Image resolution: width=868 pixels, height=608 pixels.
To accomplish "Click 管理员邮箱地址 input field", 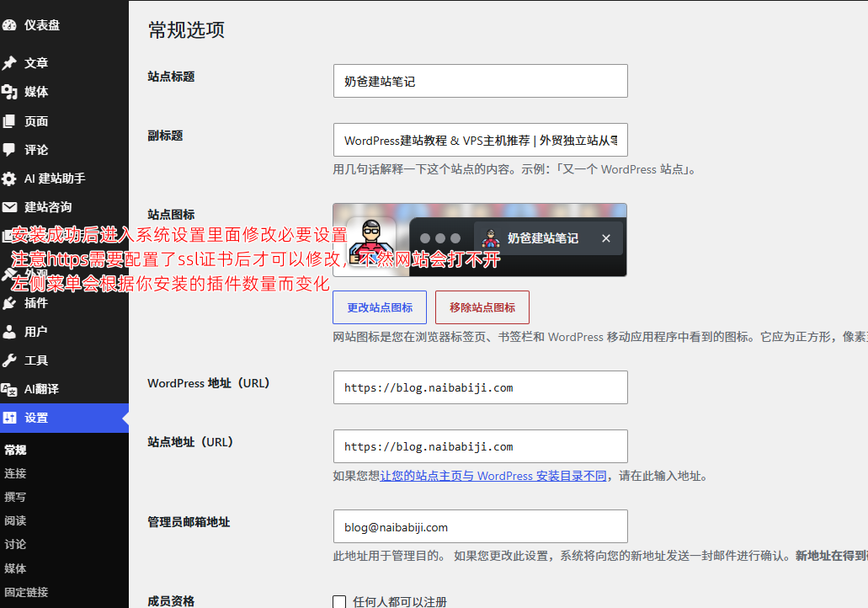I will 481,526.
